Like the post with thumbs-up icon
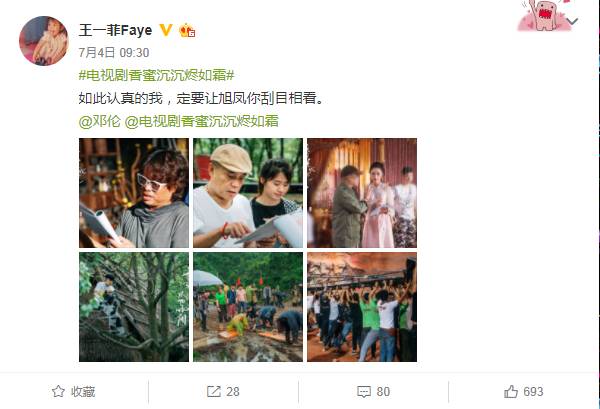This screenshot has width=600, height=409. pos(511,391)
